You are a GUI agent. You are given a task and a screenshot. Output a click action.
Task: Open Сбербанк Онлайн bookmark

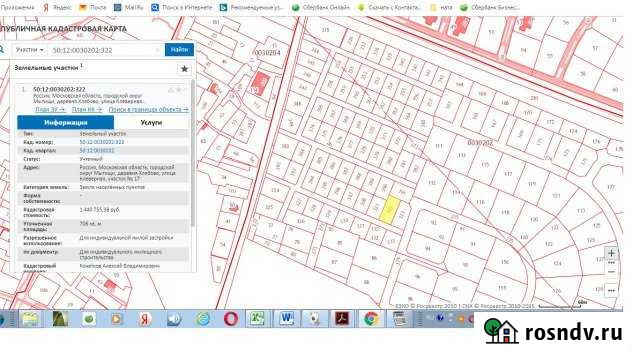(321, 7)
